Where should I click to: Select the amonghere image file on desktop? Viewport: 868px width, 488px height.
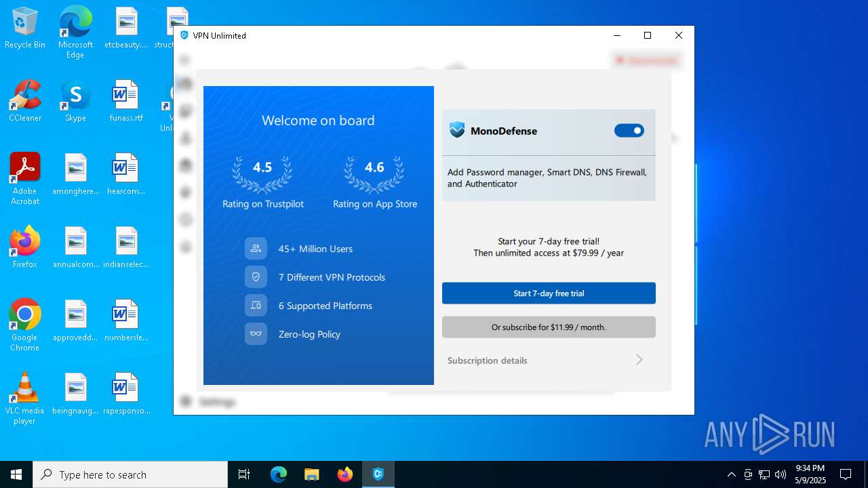click(x=75, y=175)
